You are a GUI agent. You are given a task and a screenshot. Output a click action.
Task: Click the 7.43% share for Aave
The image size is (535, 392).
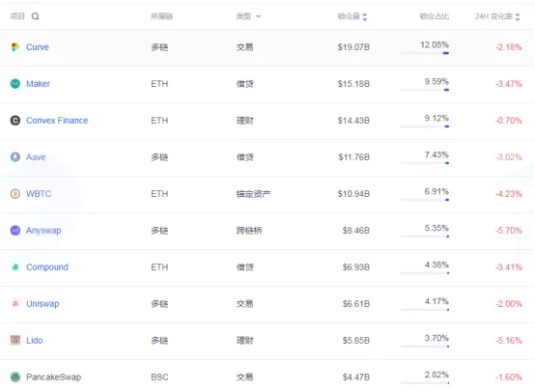tap(436, 154)
